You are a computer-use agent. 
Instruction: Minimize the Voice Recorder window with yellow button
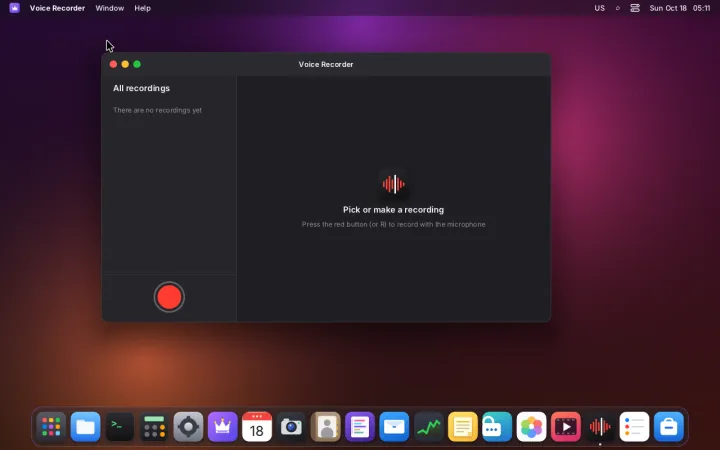125,64
